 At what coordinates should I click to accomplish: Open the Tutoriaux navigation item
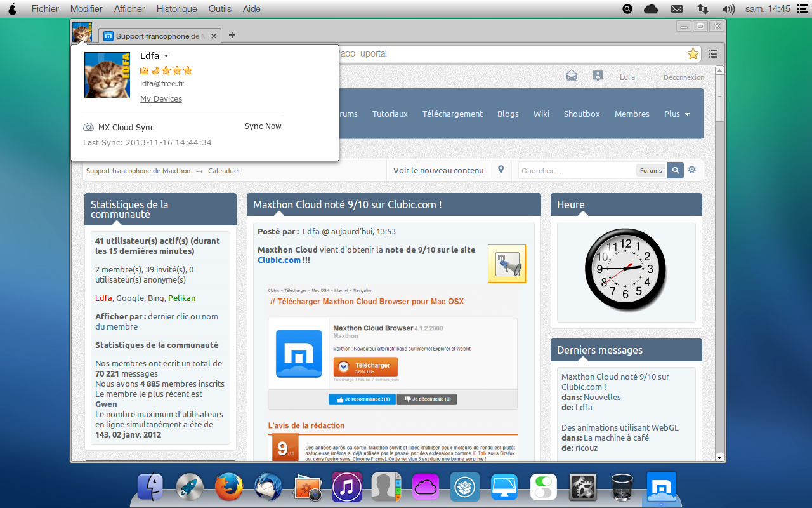(390, 114)
